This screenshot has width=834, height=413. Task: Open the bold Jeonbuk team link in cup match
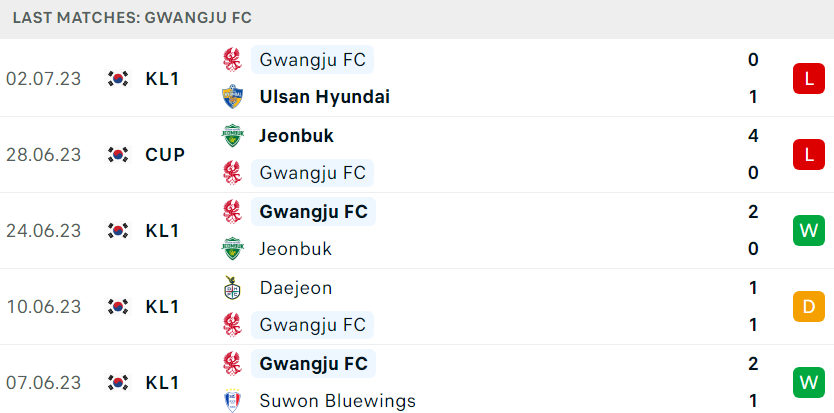[296, 136]
